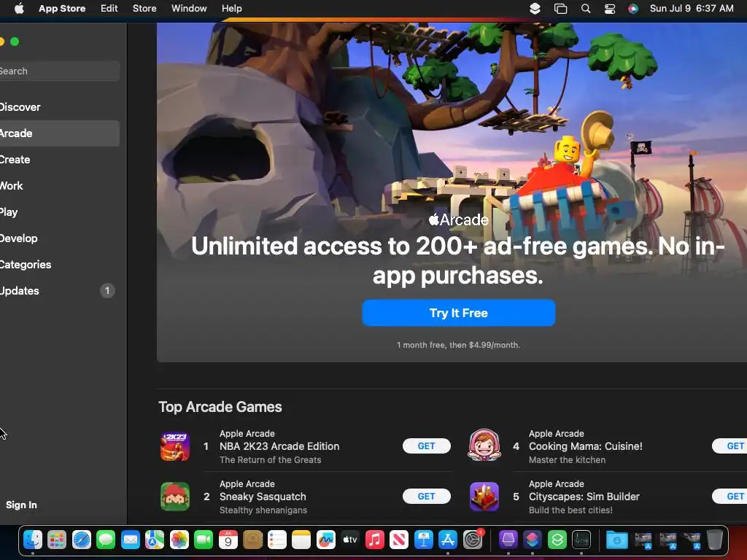Activate Siri from the menu bar
Screen dimensions: 747x560
click(632, 9)
